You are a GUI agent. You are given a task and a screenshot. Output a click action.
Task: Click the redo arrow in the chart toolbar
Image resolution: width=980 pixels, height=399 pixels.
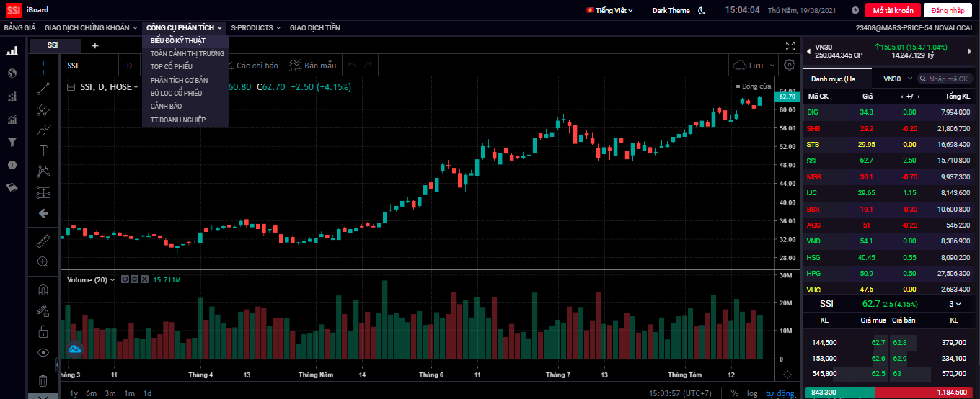coord(368,66)
